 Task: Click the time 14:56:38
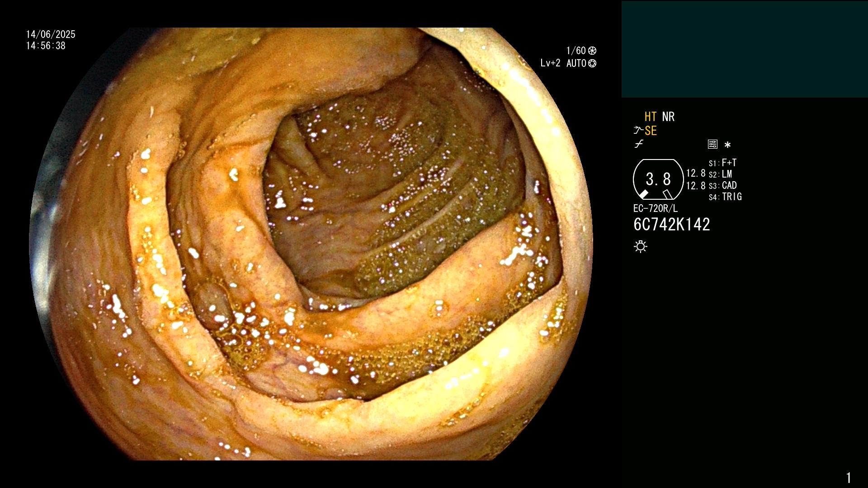(x=46, y=46)
